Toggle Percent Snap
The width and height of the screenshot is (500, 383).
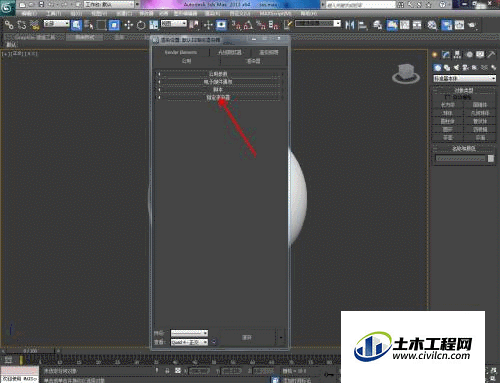pyautogui.click(x=261, y=25)
